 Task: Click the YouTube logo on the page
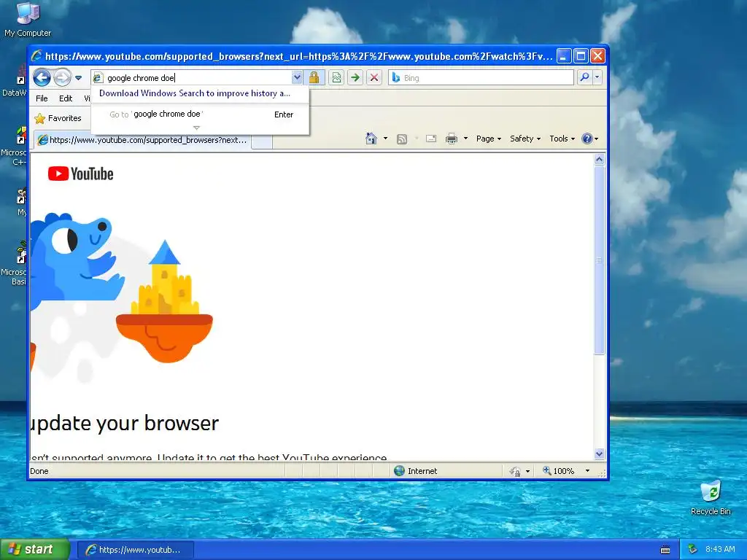[x=80, y=174]
